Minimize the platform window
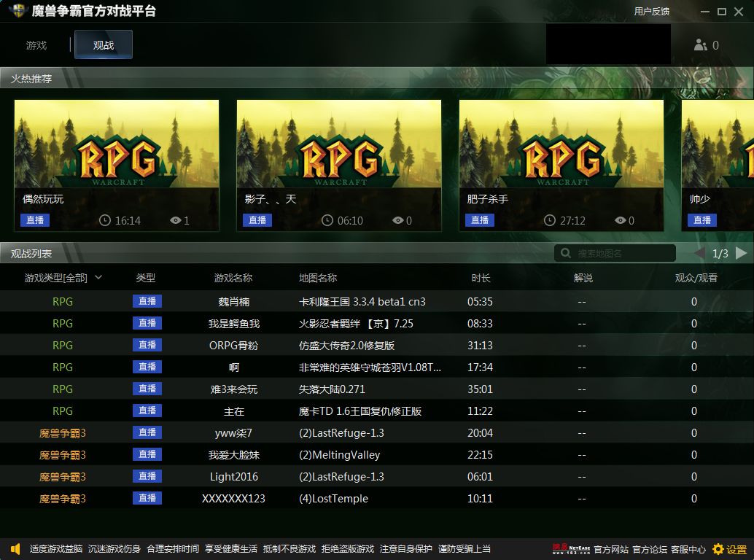Image resolution: width=754 pixels, height=560 pixels. coord(705,12)
